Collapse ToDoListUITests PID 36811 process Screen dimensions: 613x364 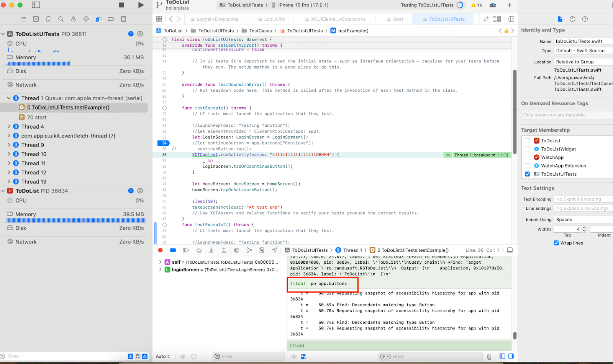tap(3, 34)
